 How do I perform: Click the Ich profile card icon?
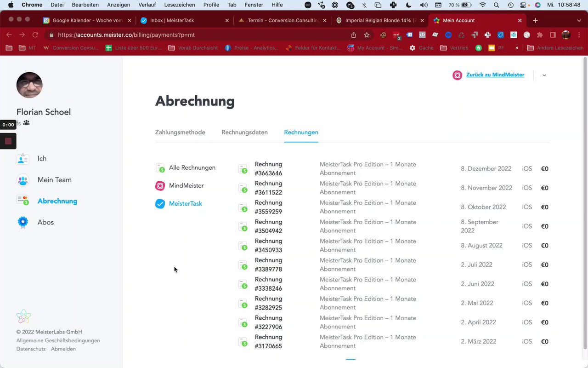tap(23, 159)
